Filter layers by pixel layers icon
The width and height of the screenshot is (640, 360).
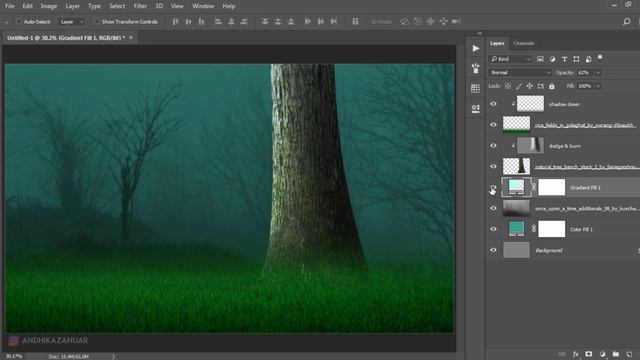(x=540, y=59)
